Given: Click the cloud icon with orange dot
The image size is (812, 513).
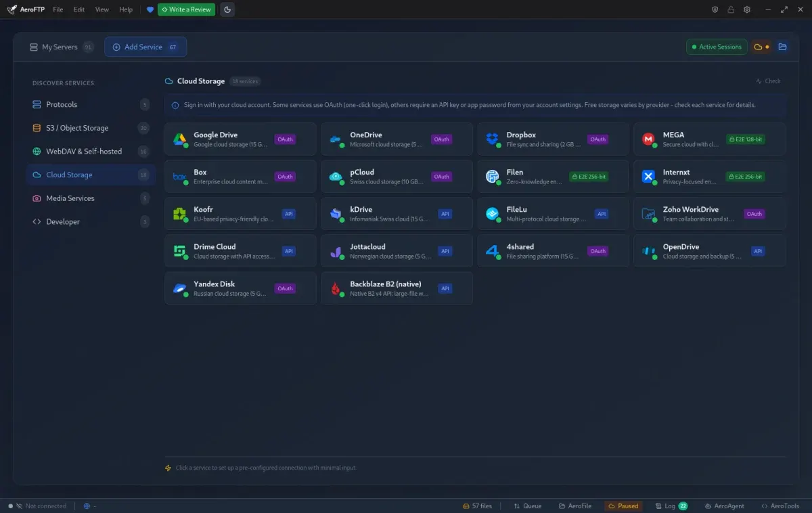Looking at the screenshot, I should (x=762, y=47).
